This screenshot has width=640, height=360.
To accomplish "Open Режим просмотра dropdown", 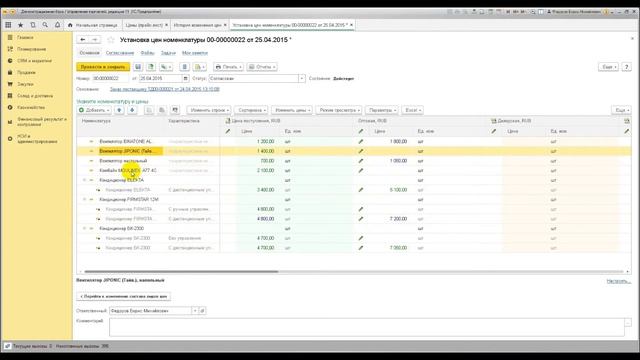I will (339, 110).
